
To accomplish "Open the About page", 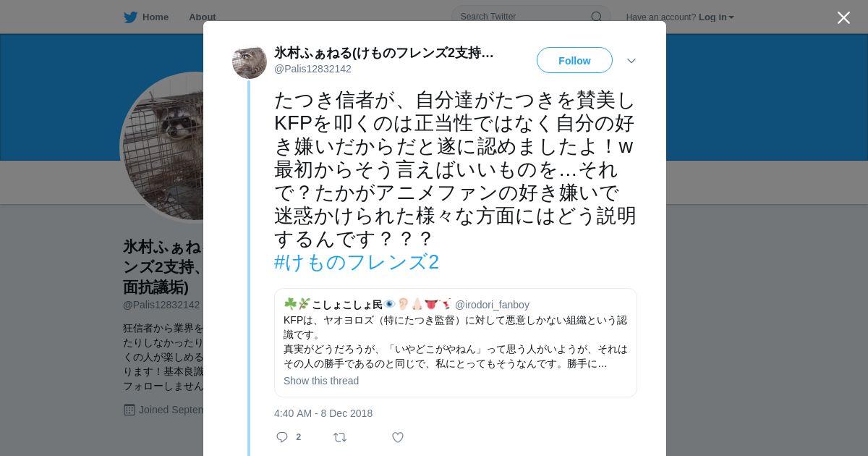I will [x=203, y=17].
